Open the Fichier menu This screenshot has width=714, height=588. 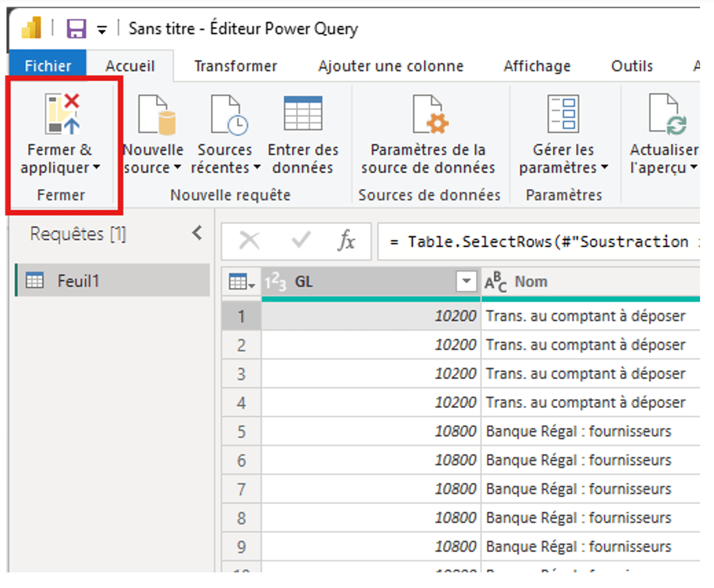48,66
